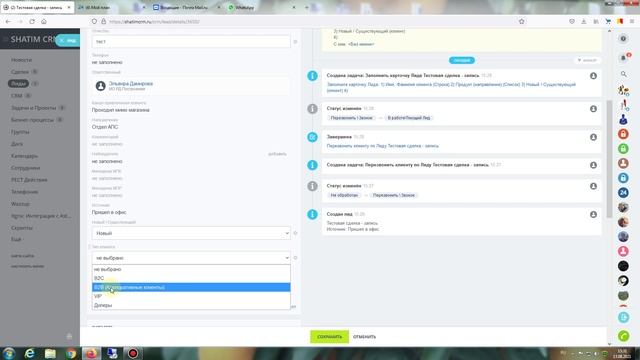The height and width of the screenshot is (360, 640).
Task: Click avatar icon of Эльвира Дамирова responsible
Action: point(100,86)
